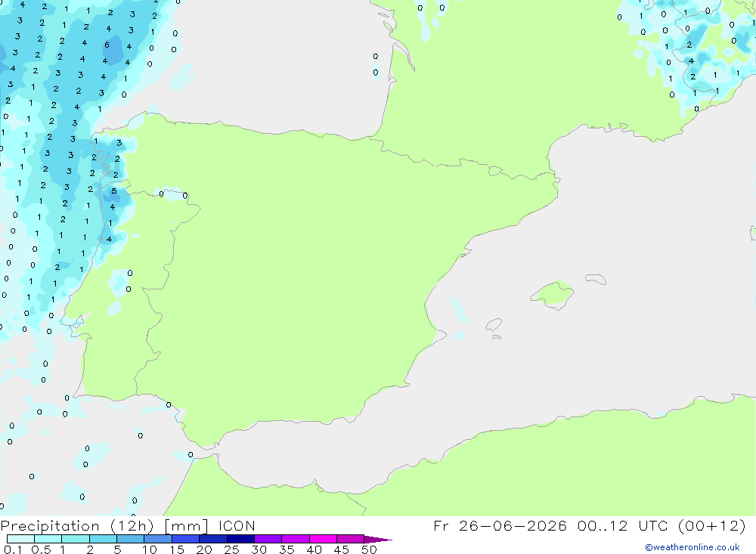Click the '40' legend label
Viewport: 756px width, 554px height.
coord(314,549)
